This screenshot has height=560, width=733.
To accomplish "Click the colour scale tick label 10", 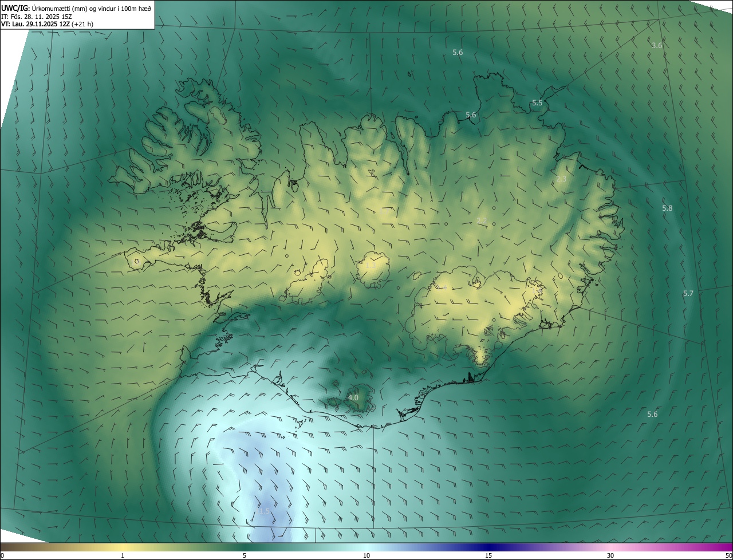I will pos(366,555).
